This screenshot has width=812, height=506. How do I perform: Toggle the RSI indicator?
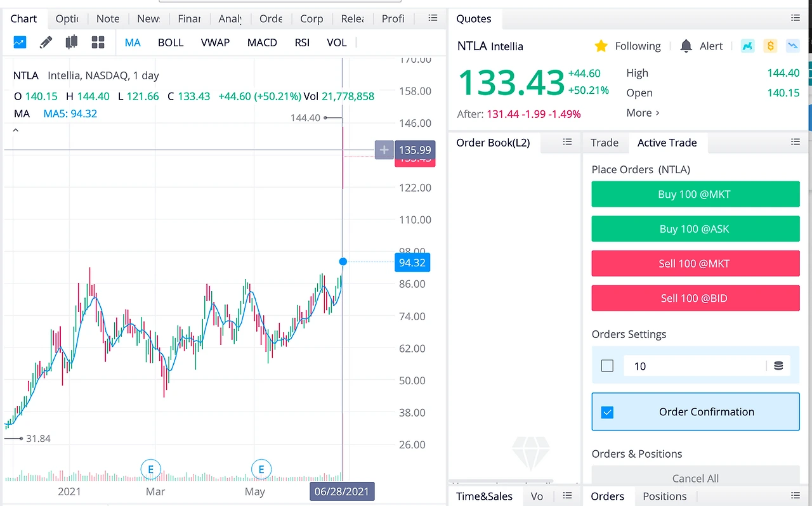pos(302,42)
